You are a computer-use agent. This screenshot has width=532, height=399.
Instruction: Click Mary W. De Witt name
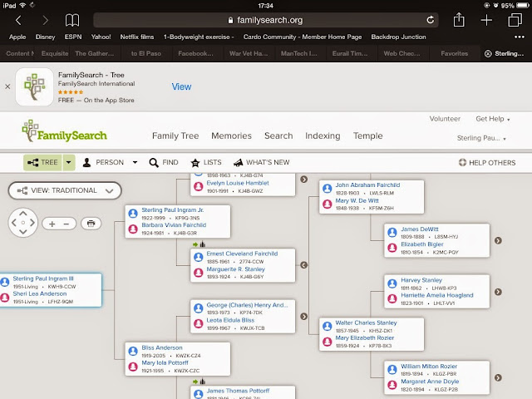tap(357, 200)
